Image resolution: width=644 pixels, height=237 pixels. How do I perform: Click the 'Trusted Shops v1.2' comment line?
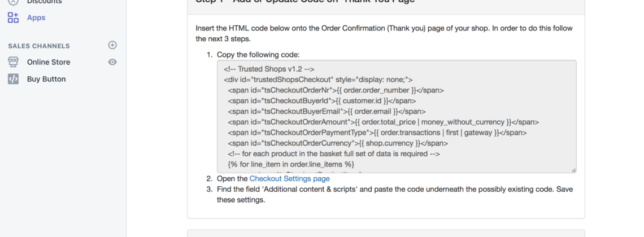point(269,69)
